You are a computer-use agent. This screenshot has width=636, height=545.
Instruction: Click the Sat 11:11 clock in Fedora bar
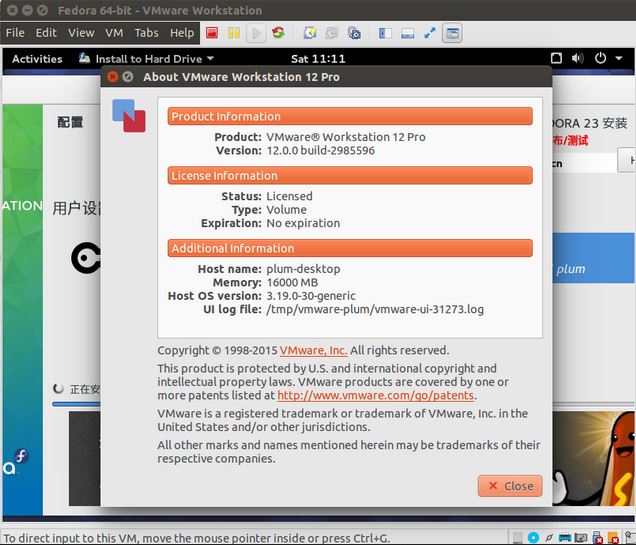(318, 59)
